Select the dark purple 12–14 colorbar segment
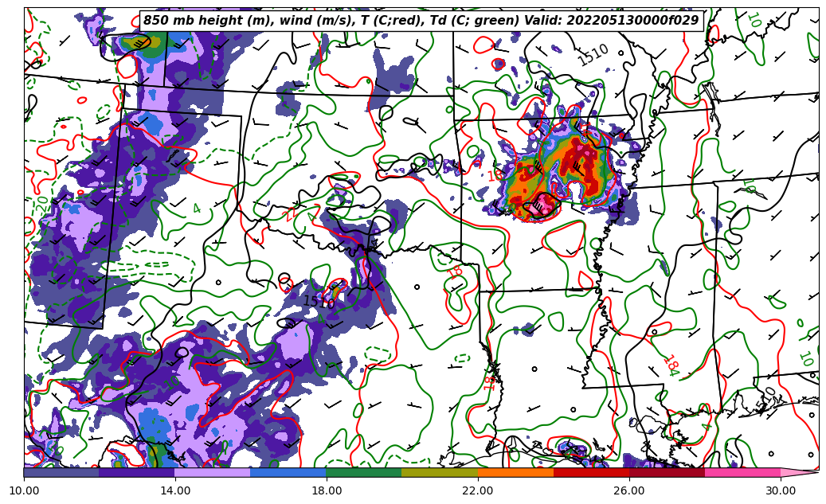Screen dimensions: 826x504 tap(136, 472)
